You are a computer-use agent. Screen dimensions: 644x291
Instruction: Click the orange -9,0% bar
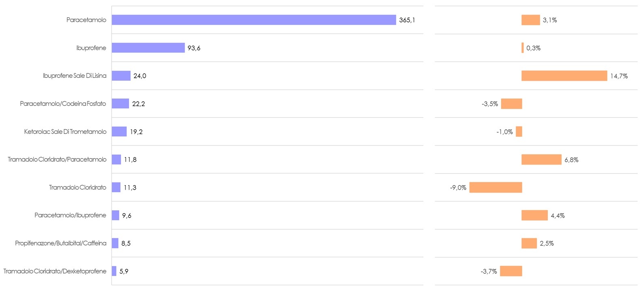click(x=495, y=187)
